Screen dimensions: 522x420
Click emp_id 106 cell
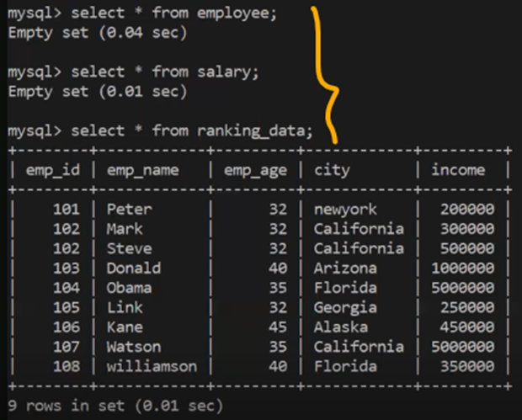(x=67, y=327)
